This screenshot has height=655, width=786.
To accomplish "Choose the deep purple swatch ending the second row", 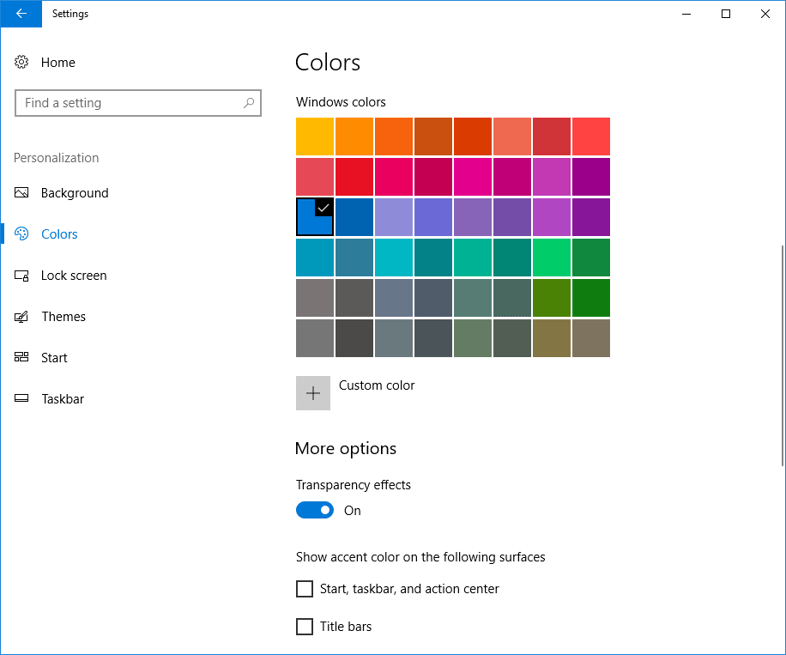I will click(591, 177).
